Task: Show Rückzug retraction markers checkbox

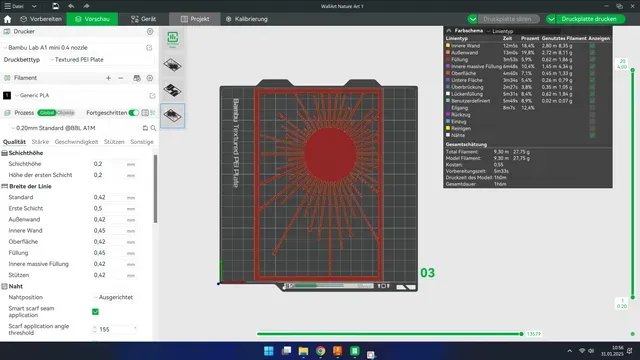Action: click(592, 115)
